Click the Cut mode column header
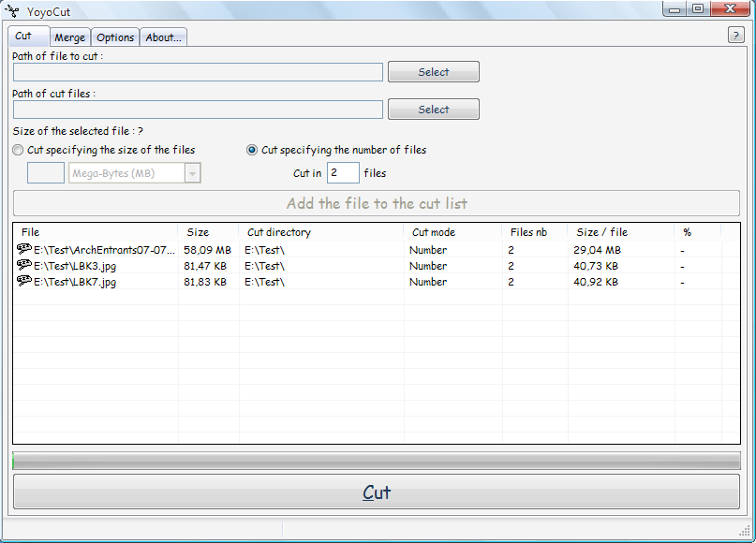The image size is (756, 543). pyautogui.click(x=452, y=232)
